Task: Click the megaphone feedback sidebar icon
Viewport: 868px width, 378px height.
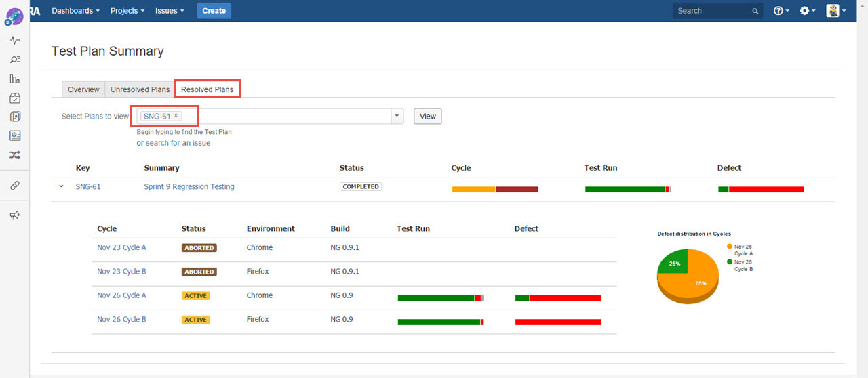Action: [x=15, y=215]
